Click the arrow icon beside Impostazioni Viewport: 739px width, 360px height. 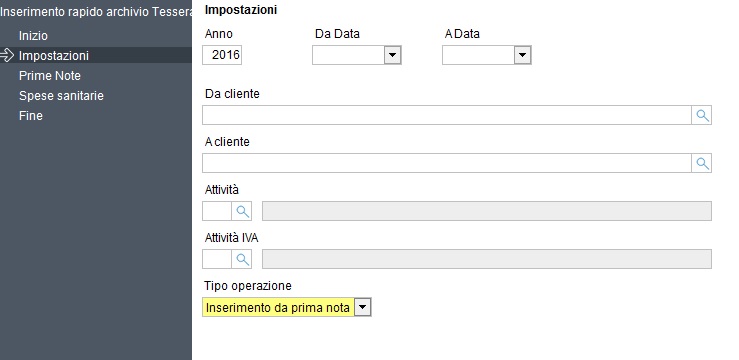point(7,56)
